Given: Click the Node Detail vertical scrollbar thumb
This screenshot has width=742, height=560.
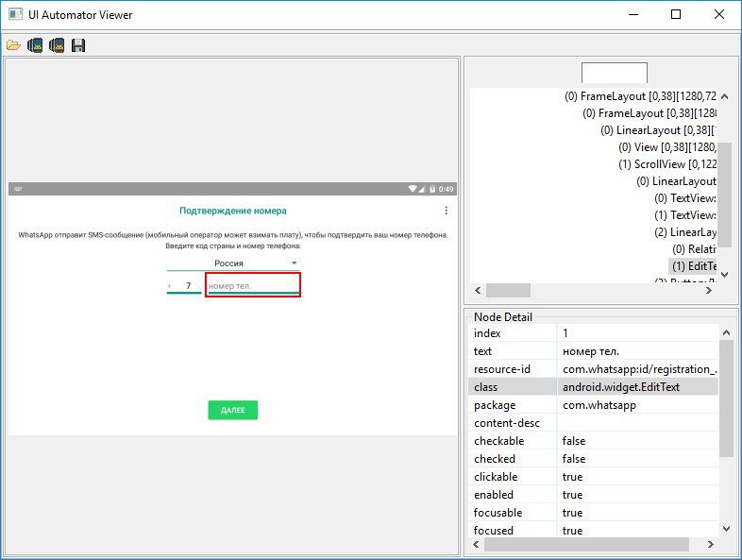Looking at the screenshot, I should click(x=726, y=399).
